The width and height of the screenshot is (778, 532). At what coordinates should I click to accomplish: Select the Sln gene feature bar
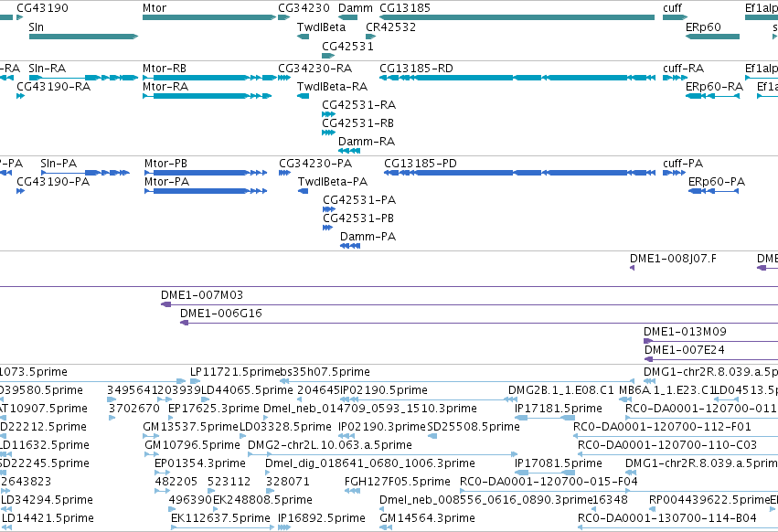pyautogui.click(x=83, y=37)
